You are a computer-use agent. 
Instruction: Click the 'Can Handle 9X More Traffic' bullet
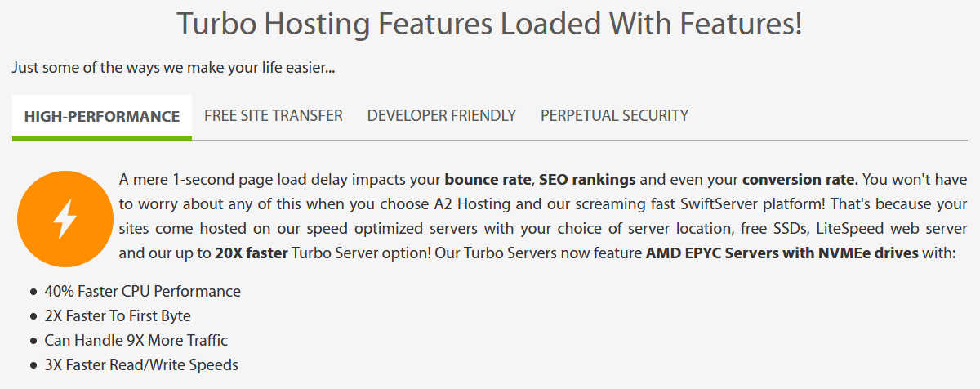136,340
